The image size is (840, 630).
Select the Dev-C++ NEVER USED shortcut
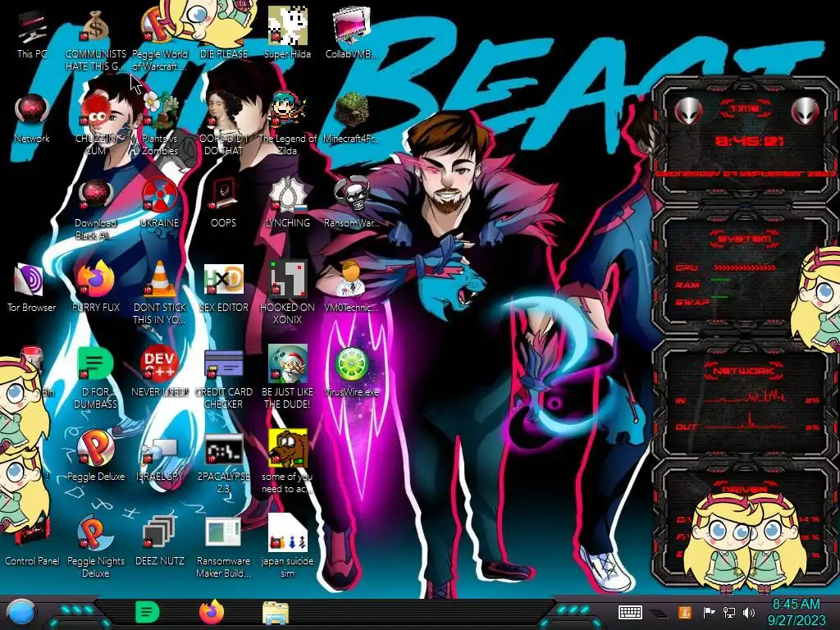(x=160, y=372)
